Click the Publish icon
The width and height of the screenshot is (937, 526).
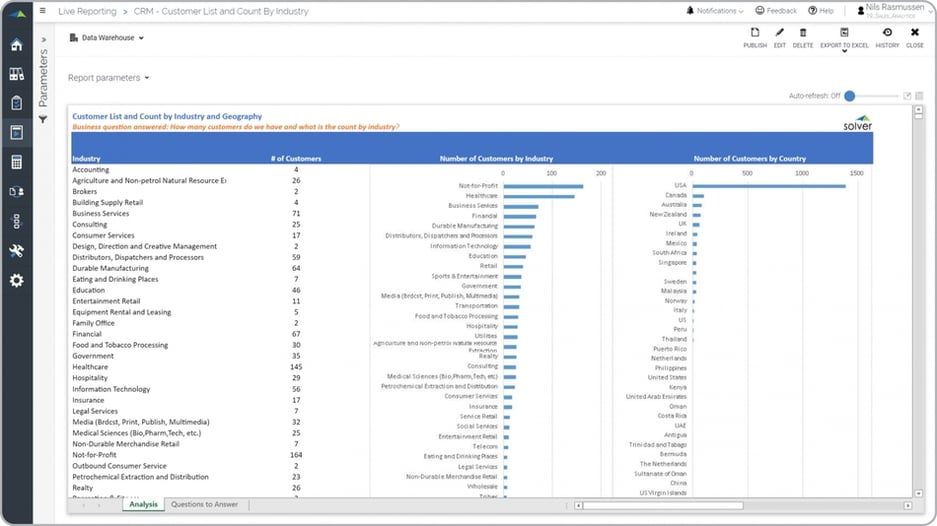tap(755, 38)
